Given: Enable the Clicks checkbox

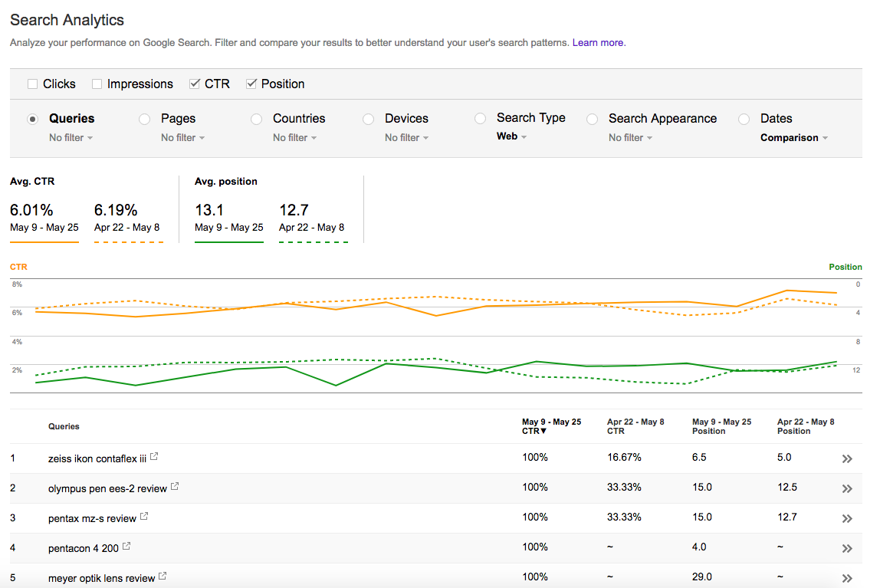Looking at the screenshot, I should point(32,84).
